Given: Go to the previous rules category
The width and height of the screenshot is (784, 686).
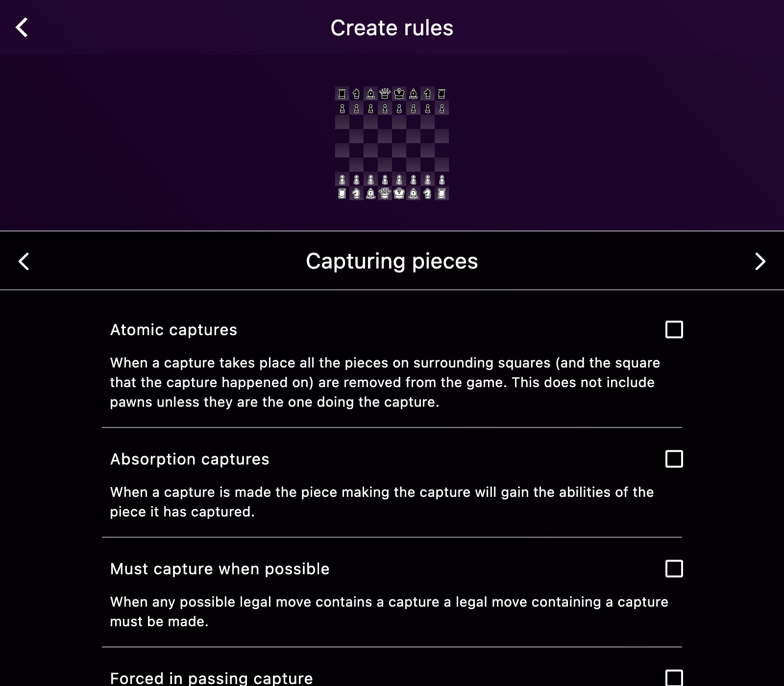Looking at the screenshot, I should pos(24,261).
